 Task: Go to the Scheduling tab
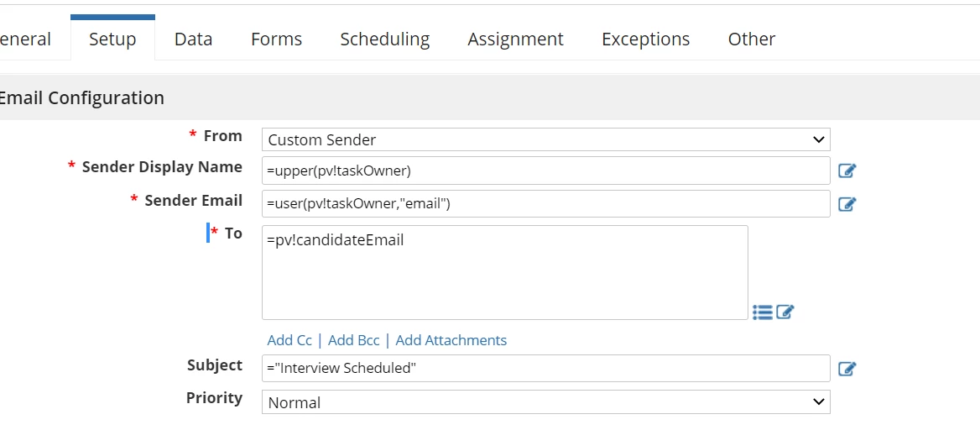click(x=385, y=39)
